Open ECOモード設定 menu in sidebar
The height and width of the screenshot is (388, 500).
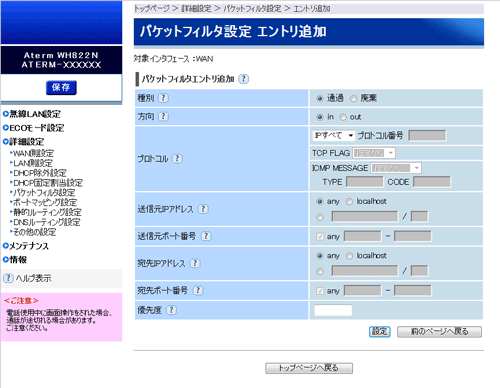tap(37, 128)
